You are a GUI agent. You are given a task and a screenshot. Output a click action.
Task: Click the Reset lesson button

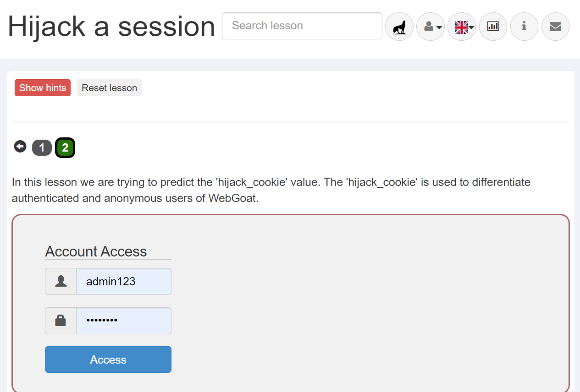pyautogui.click(x=109, y=88)
